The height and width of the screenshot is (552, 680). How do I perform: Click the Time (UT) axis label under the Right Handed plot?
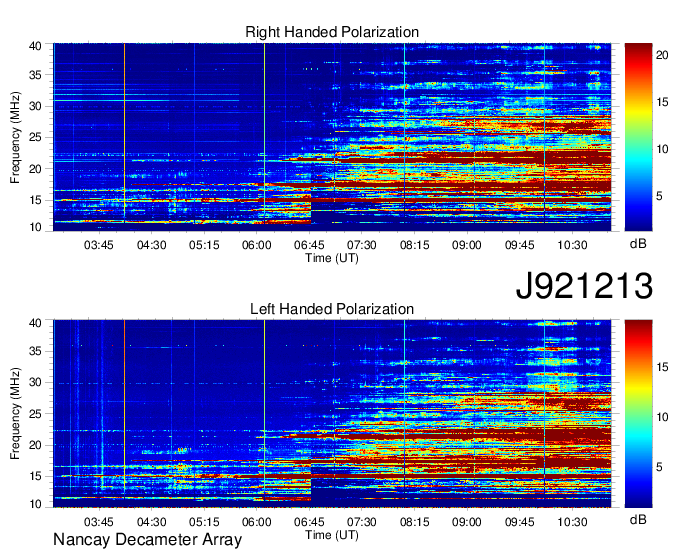(x=332, y=258)
